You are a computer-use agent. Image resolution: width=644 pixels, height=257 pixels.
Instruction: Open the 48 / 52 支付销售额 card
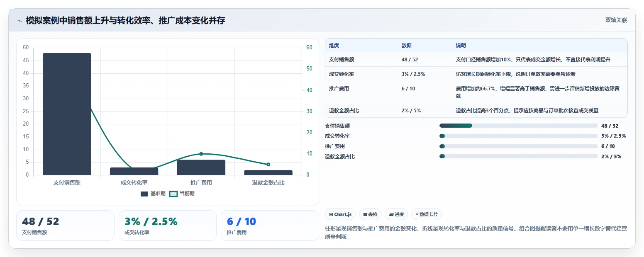(65, 225)
